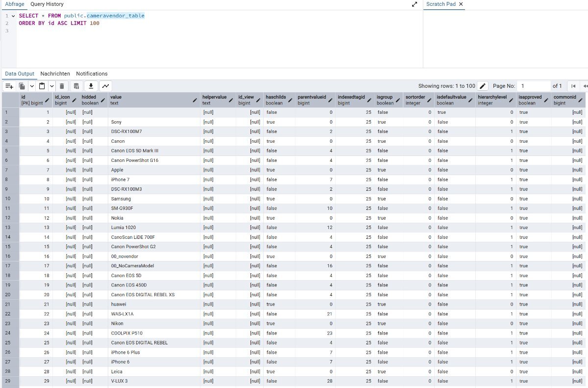Image resolution: width=588 pixels, height=388 pixels.
Task: Click the edit pencil in id_view column header
Action: [258, 100]
